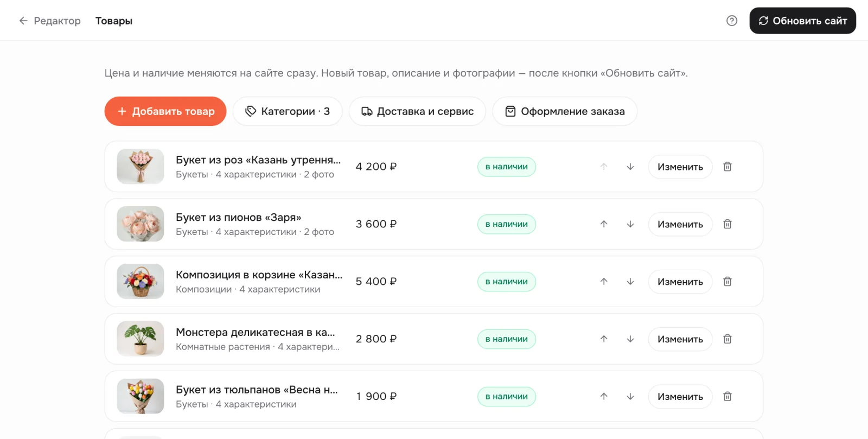Add a new product with Добавить товар

coord(165,111)
